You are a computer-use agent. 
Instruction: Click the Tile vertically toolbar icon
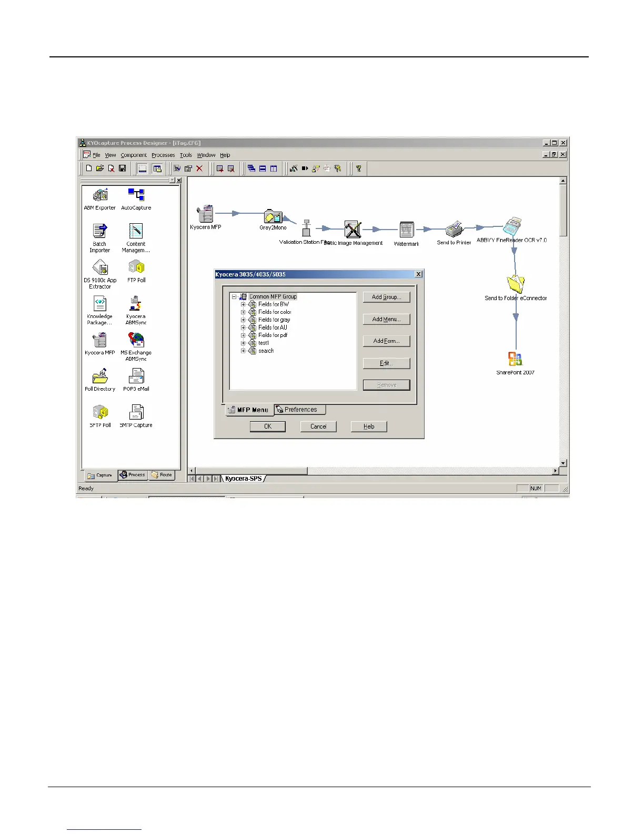pyautogui.click(x=274, y=168)
